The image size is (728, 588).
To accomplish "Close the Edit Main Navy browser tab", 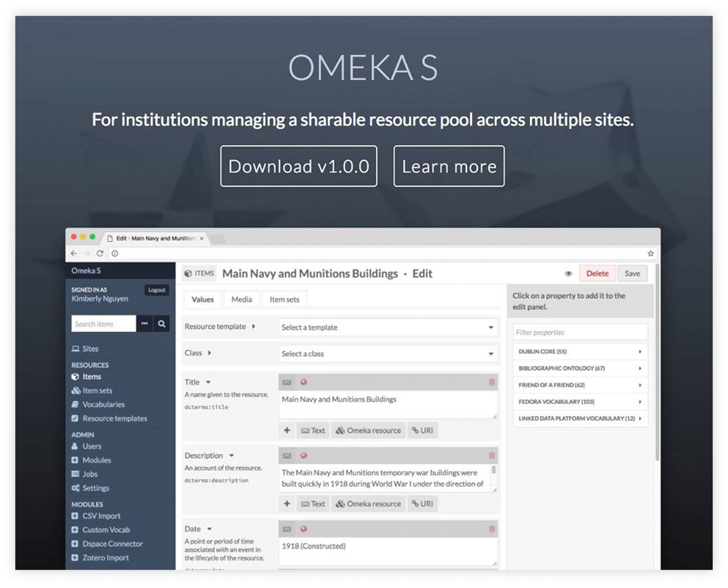I will point(201,238).
